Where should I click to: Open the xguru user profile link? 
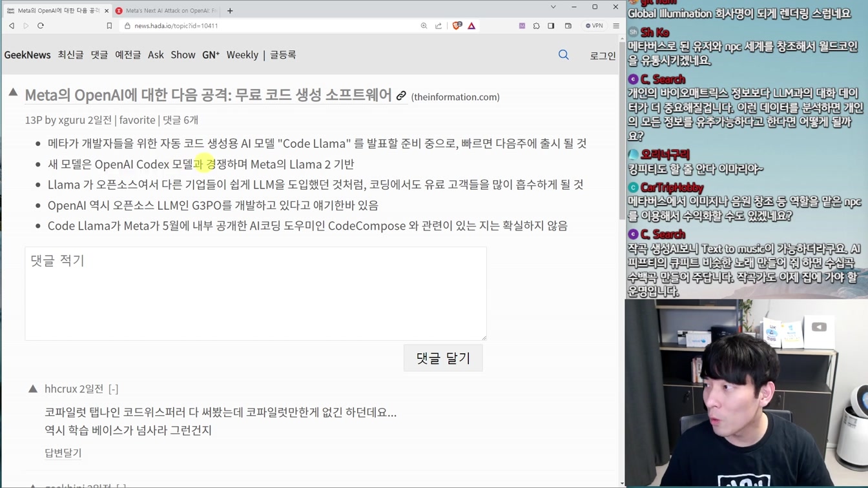(72, 120)
